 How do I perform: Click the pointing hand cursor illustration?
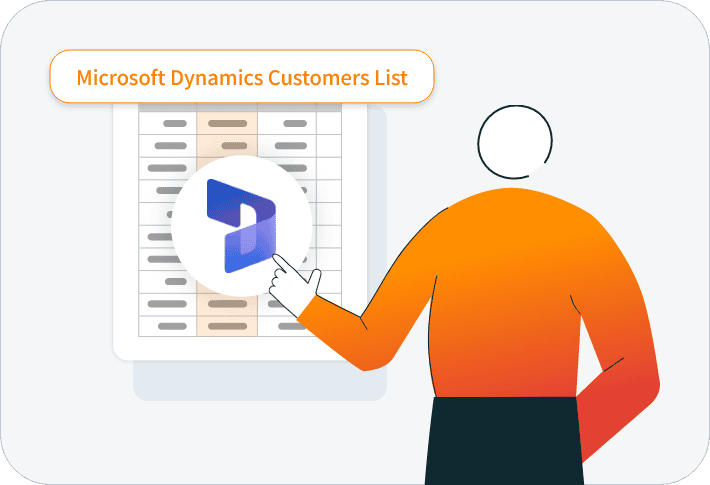[x=295, y=284]
